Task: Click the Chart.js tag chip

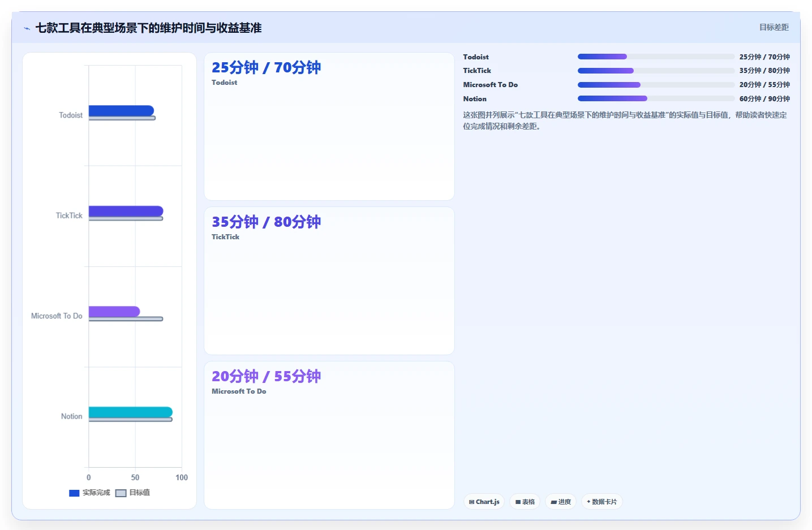Action: pyautogui.click(x=484, y=502)
